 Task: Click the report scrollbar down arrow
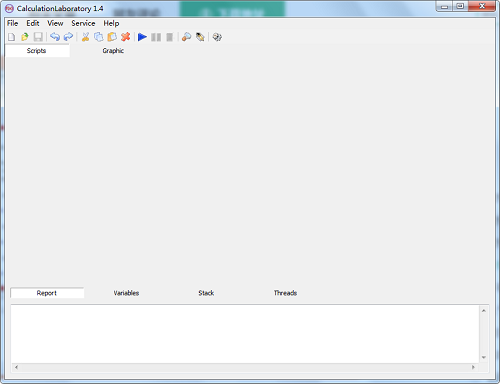(x=484, y=358)
